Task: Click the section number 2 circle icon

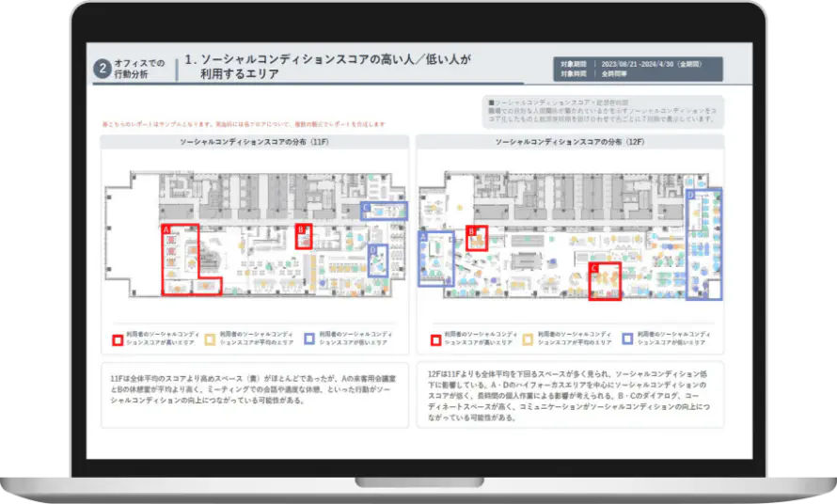Action: pos(102,69)
